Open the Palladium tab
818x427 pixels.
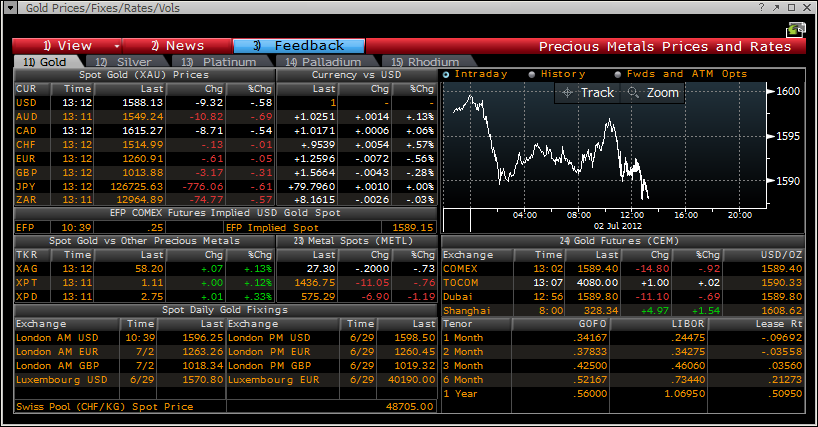pos(316,62)
